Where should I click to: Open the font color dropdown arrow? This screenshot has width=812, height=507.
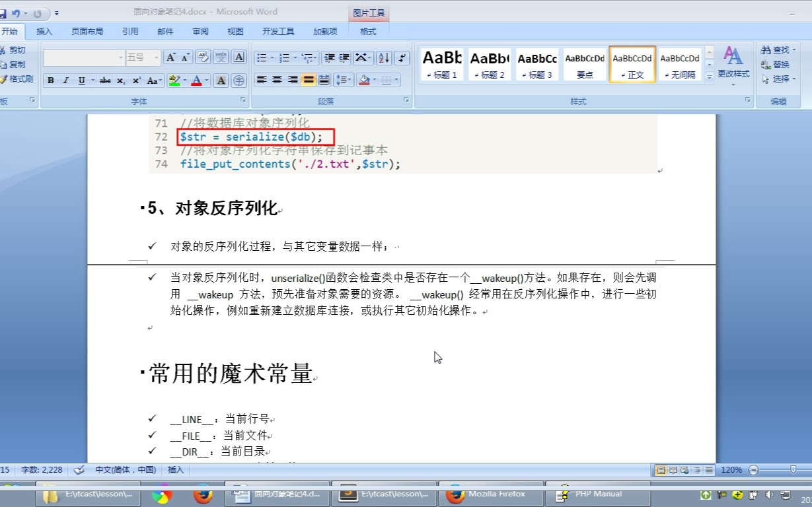(x=207, y=80)
